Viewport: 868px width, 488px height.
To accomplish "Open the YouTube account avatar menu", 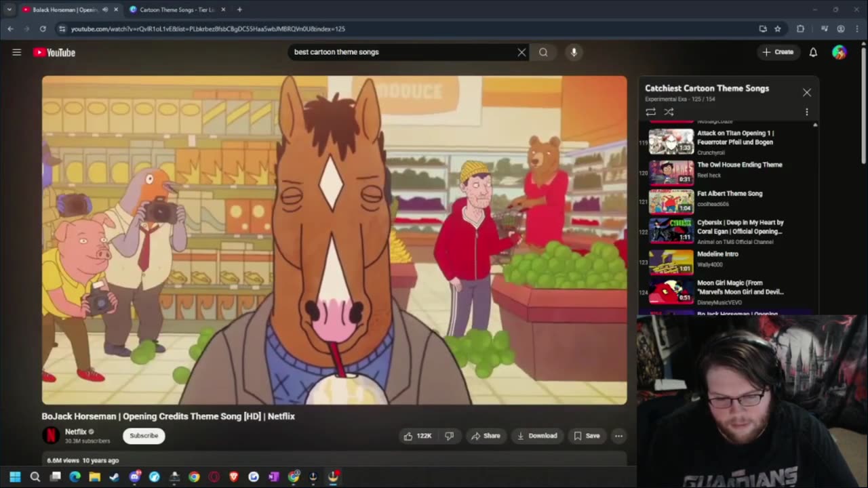I will 840,52.
